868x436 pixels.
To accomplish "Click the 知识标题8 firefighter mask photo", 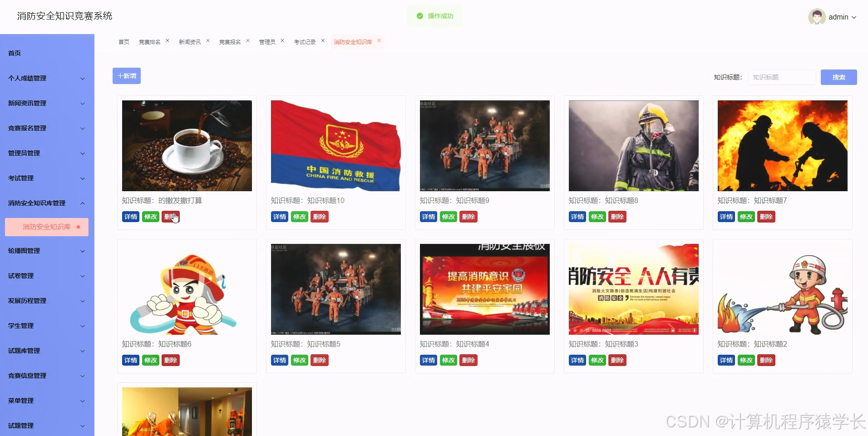I will (x=634, y=146).
